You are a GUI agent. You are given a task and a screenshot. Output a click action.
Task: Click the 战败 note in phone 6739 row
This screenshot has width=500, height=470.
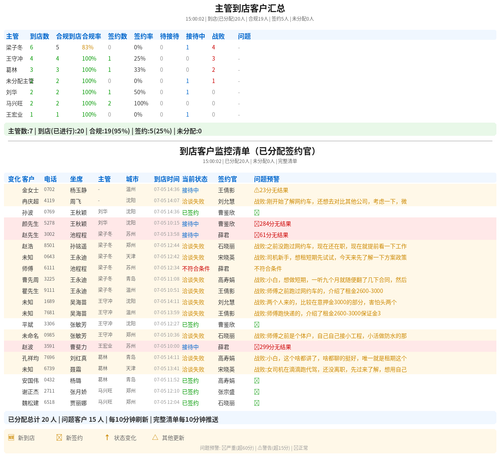330,369
